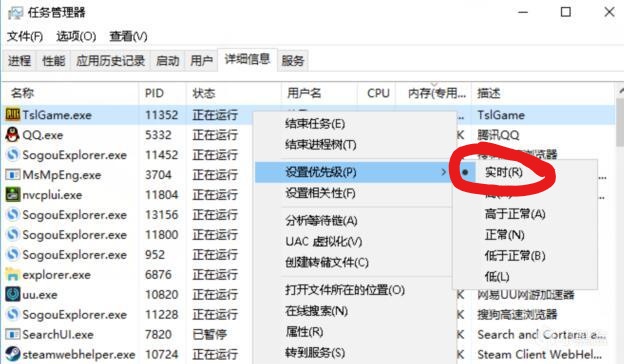Click SogouExplorer icon in PID 11452 row
Image resolution: width=624 pixels, height=364 pixels.
12,155
